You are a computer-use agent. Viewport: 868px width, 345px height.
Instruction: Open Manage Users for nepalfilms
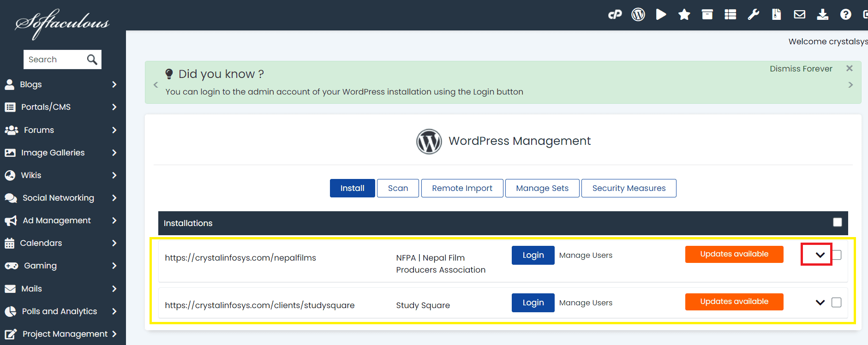(x=586, y=255)
